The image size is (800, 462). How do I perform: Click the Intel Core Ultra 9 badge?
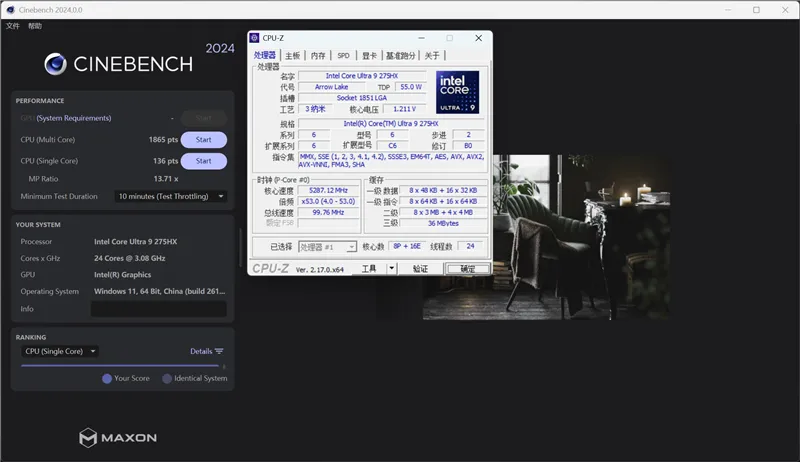coord(457,92)
